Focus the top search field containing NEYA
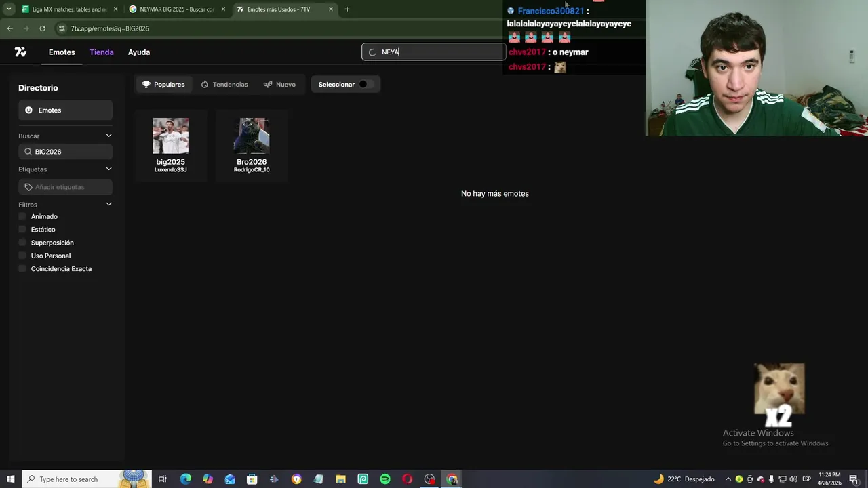Image resolution: width=868 pixels, height=488 pixels. (433, 52)
